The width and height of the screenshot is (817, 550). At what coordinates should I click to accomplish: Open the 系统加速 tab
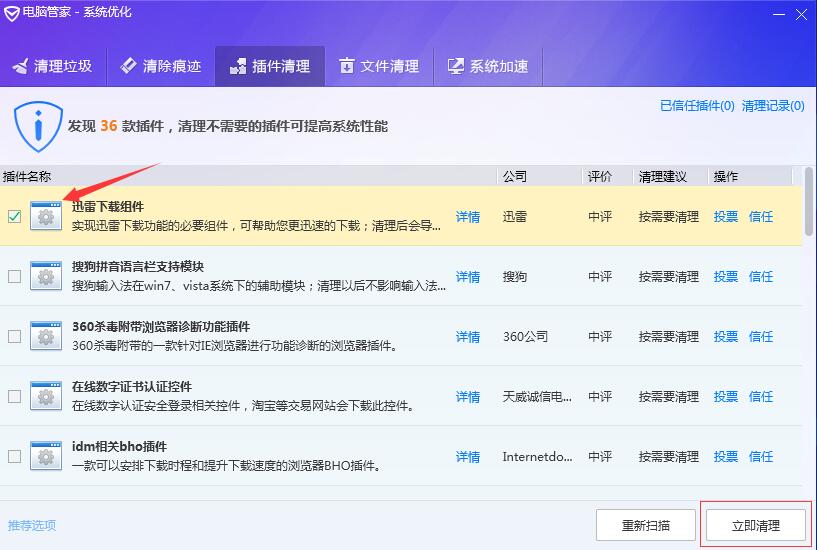click(487, 66)
